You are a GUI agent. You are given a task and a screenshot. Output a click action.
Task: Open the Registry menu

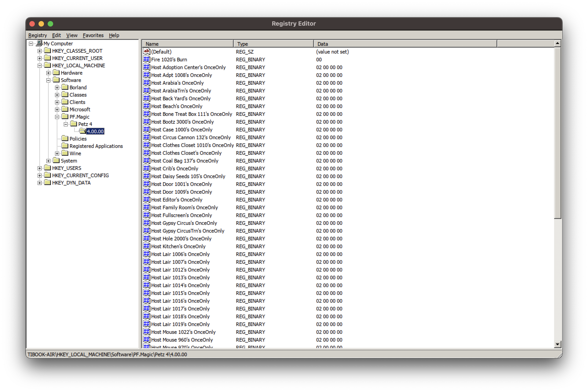click(38, 35)
